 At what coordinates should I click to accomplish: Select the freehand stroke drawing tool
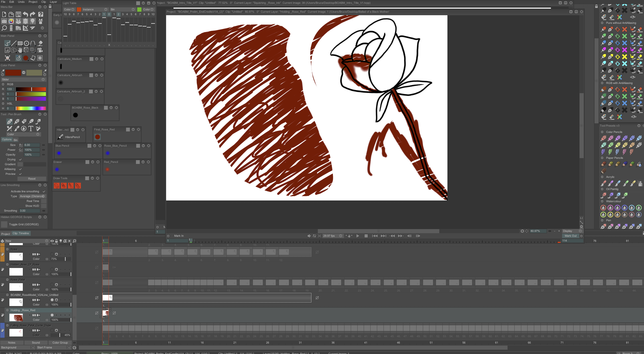tap(7, 43)
